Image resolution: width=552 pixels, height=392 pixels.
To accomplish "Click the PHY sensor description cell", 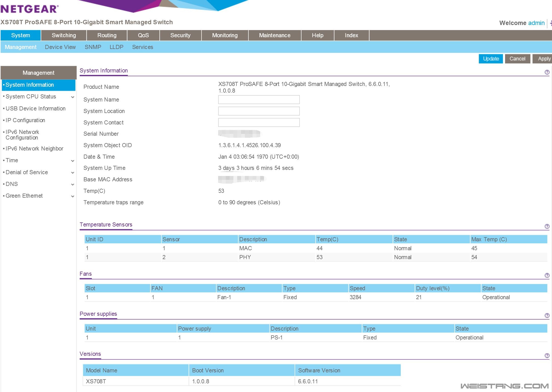I will [x=245, y=257].
